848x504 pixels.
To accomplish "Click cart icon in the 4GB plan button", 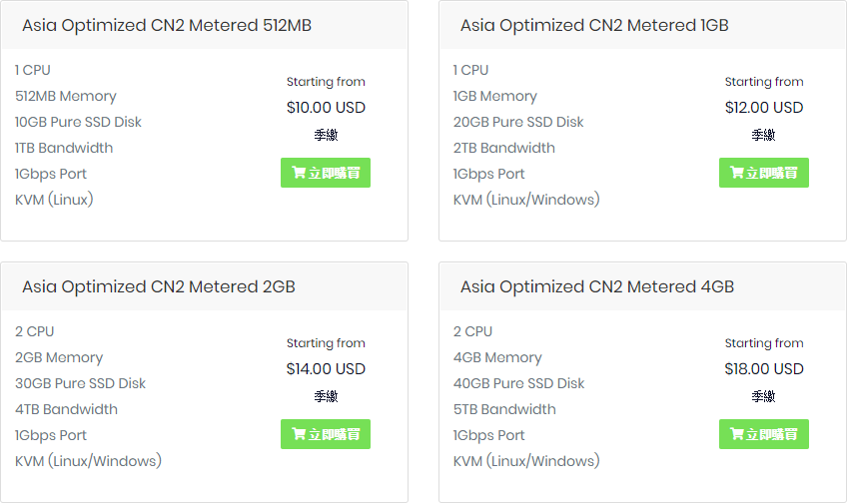I will click(x=737, y=434).
